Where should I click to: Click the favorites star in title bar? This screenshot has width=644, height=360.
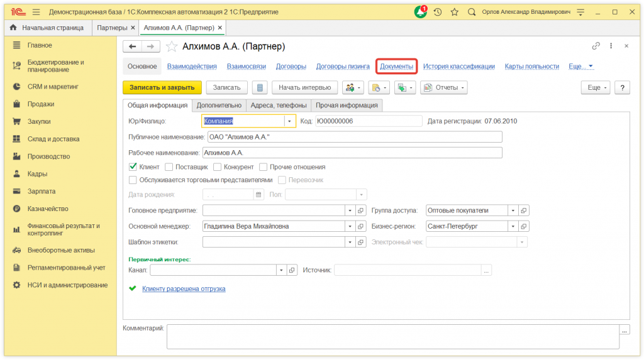[454, 12]
